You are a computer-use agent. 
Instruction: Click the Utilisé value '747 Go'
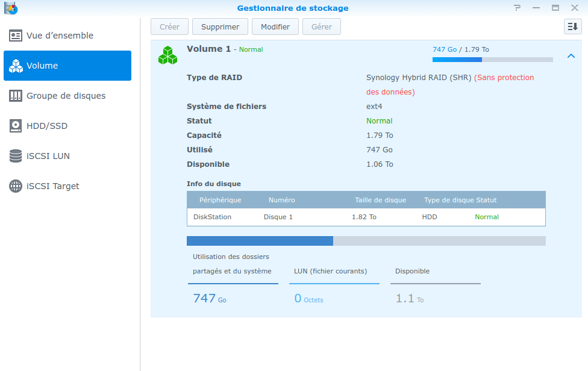click(x=380, y=150)
